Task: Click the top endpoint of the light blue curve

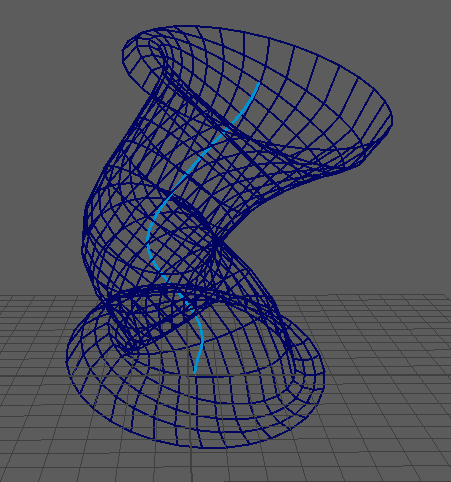Action: click(x=259, y=83)
